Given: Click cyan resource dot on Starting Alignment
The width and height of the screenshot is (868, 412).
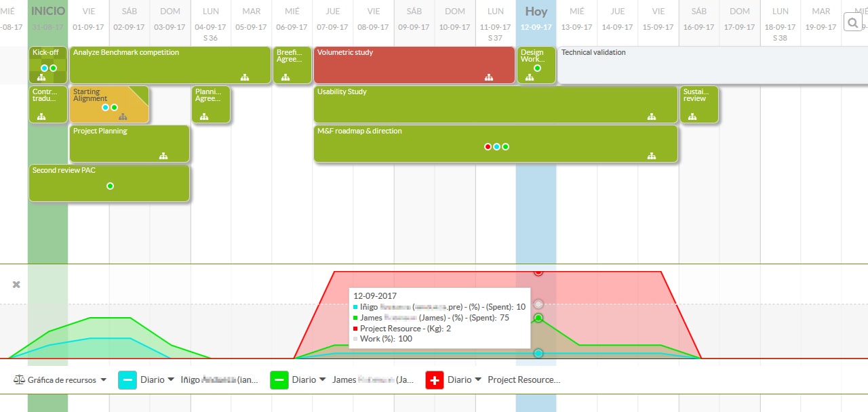Looking at the screenshot, I should point(105,108).
